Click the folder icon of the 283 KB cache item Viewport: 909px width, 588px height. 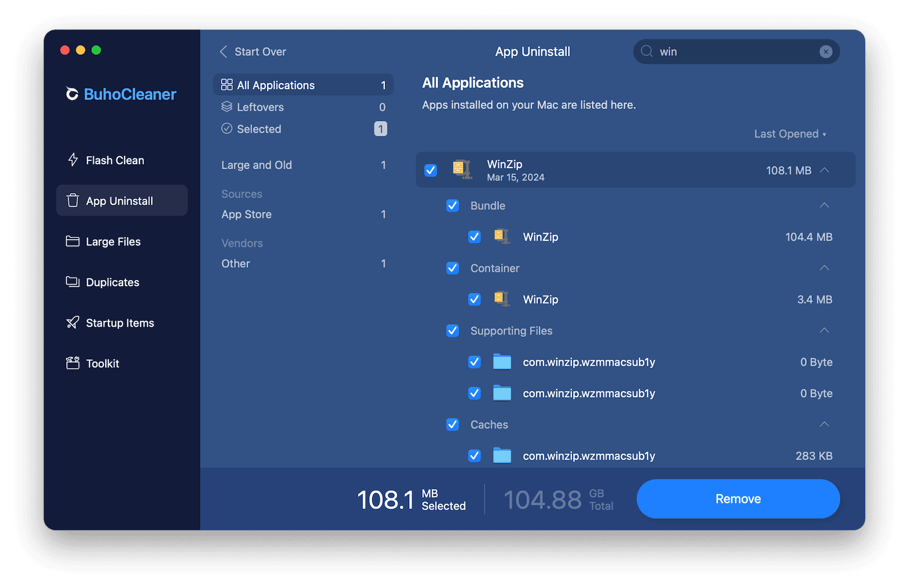[502, 456]
